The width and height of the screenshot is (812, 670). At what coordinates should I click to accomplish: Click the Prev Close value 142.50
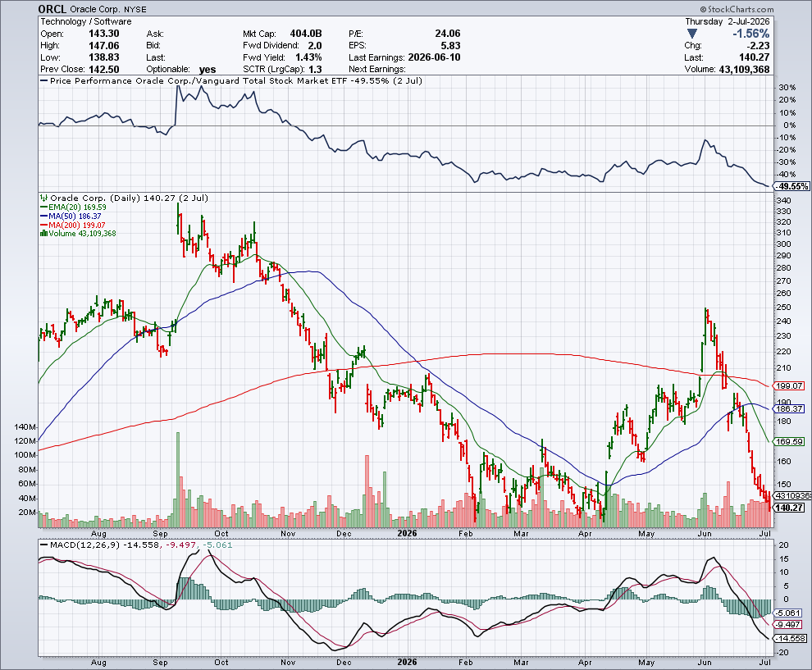tap(103, 70)
